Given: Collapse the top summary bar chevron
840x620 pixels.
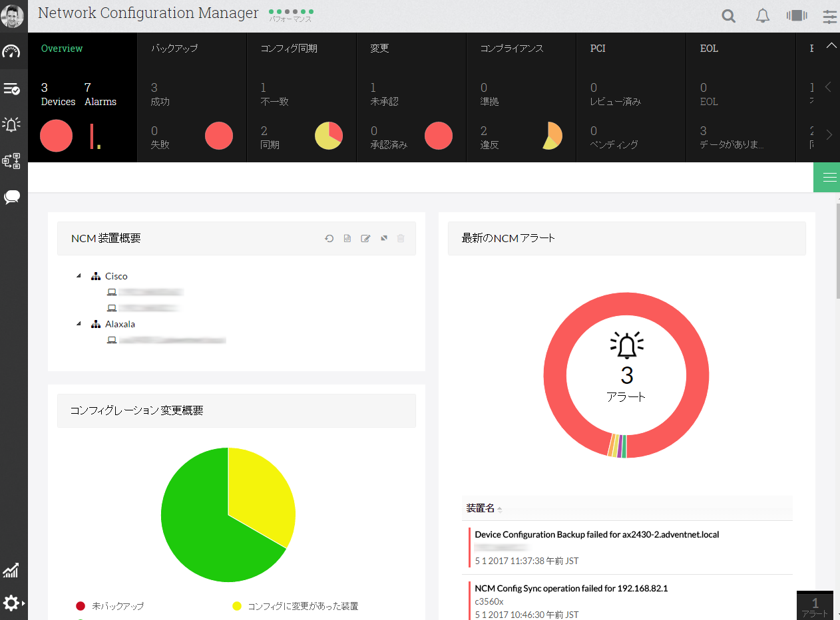Looking at the screenshot, I should point(831,46).
